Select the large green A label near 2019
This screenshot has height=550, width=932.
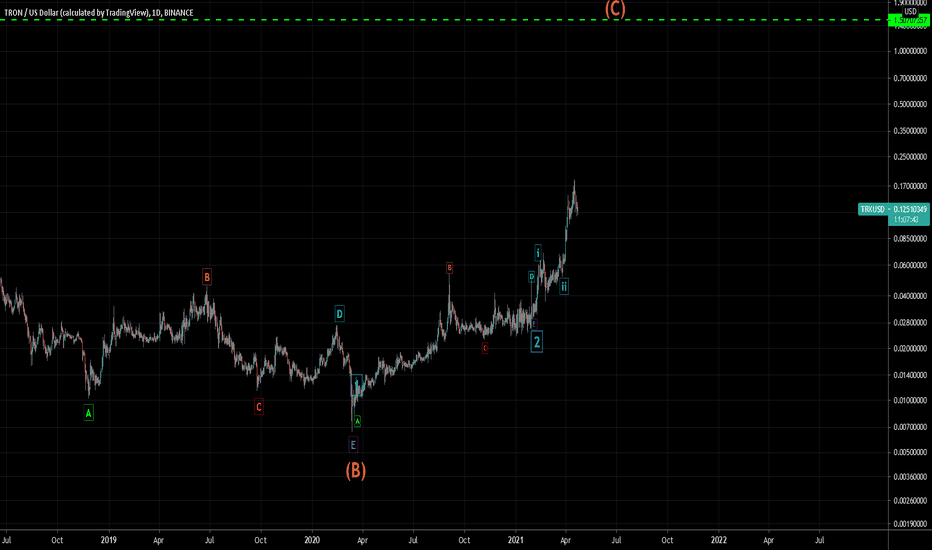(89, 413)
